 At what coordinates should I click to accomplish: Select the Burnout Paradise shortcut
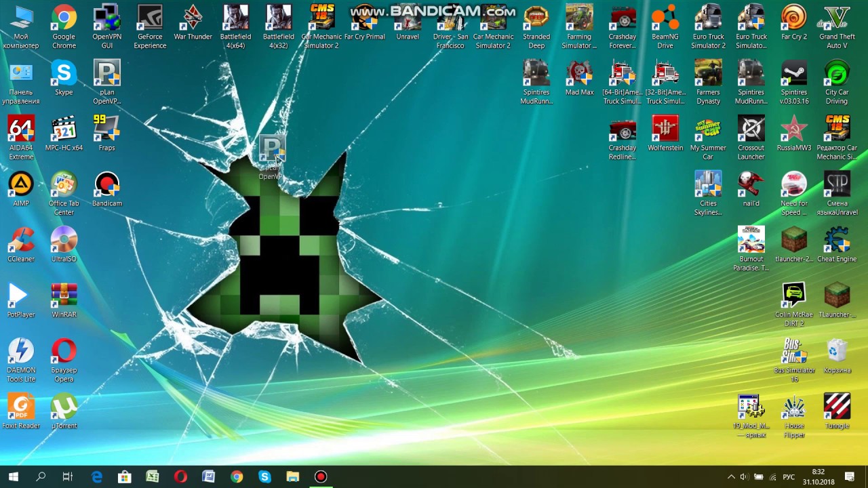[751, 248]
